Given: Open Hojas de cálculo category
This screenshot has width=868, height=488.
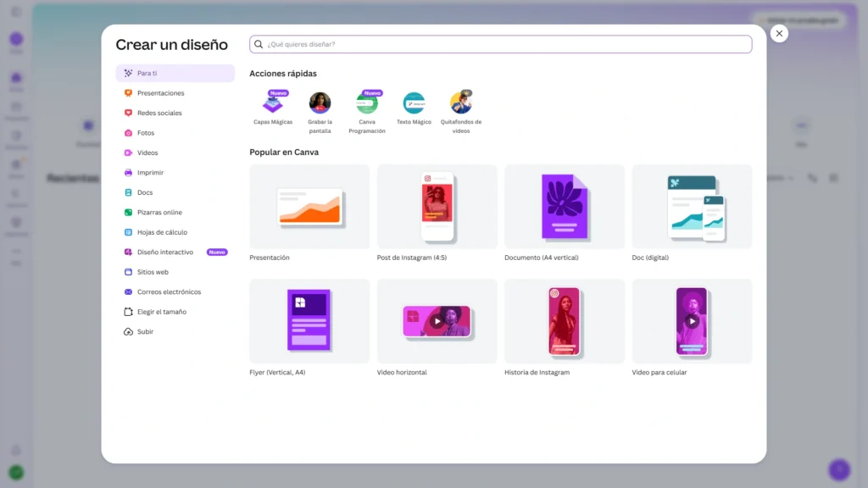Looking at the screenshot, I should 175,232.
